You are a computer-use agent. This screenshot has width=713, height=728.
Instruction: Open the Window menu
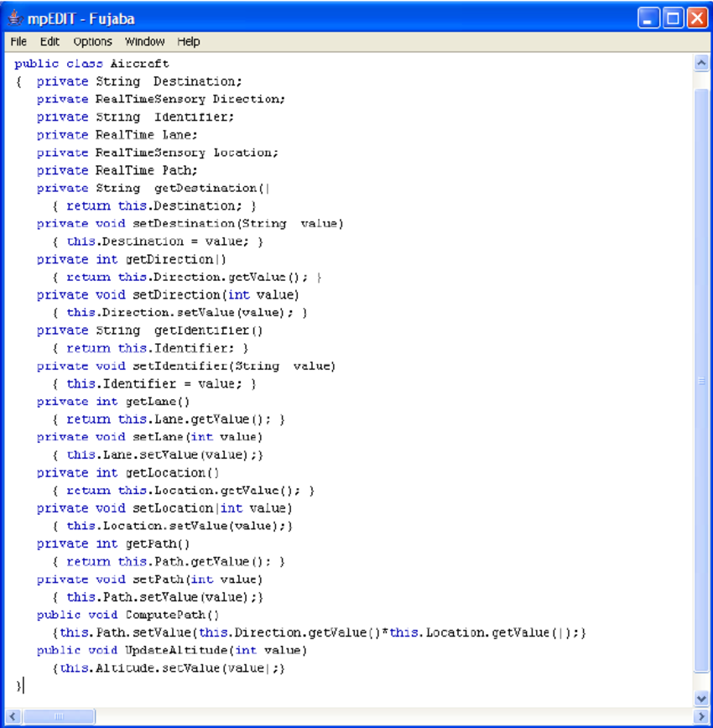click(x=144, y=41)
